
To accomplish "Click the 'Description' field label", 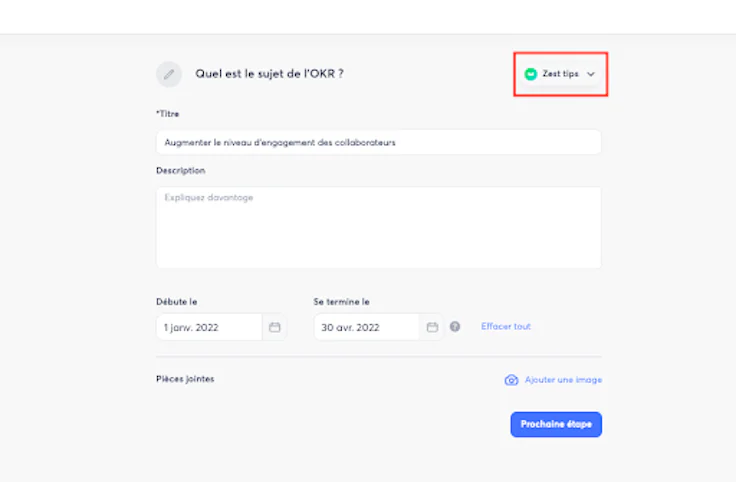I will (181, 170).
